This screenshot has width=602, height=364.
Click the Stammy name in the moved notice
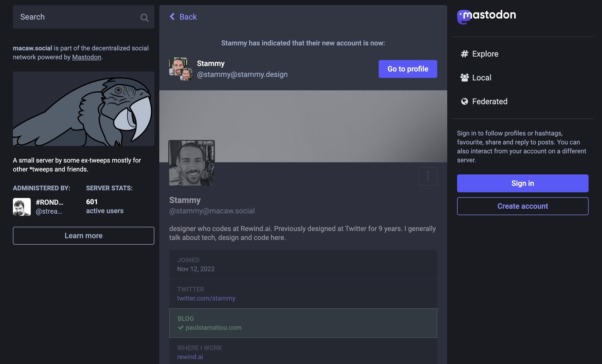pos(211,64)
